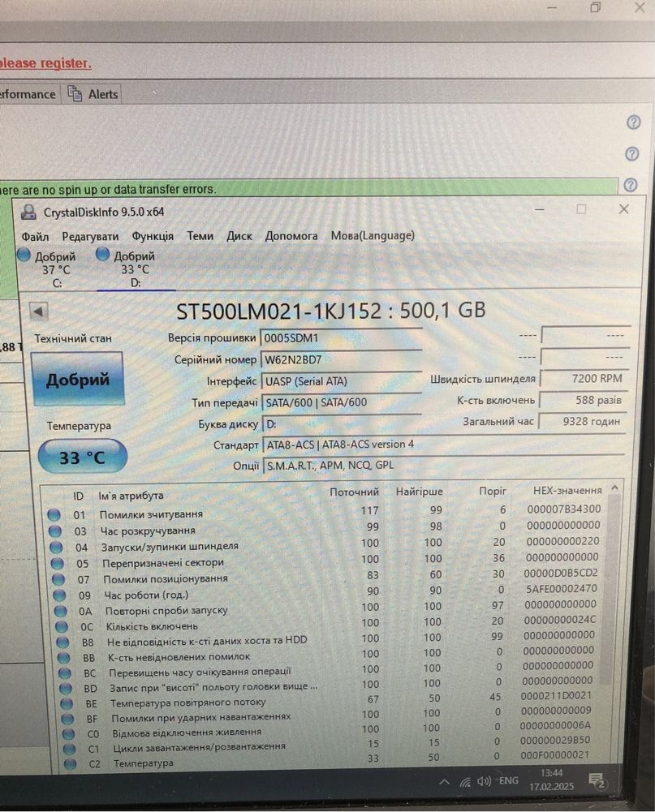This screenshot has height=812, width=655.
Task: Click status icon for 05 Перепризначені сектори
Action: (x=58, y=564)
